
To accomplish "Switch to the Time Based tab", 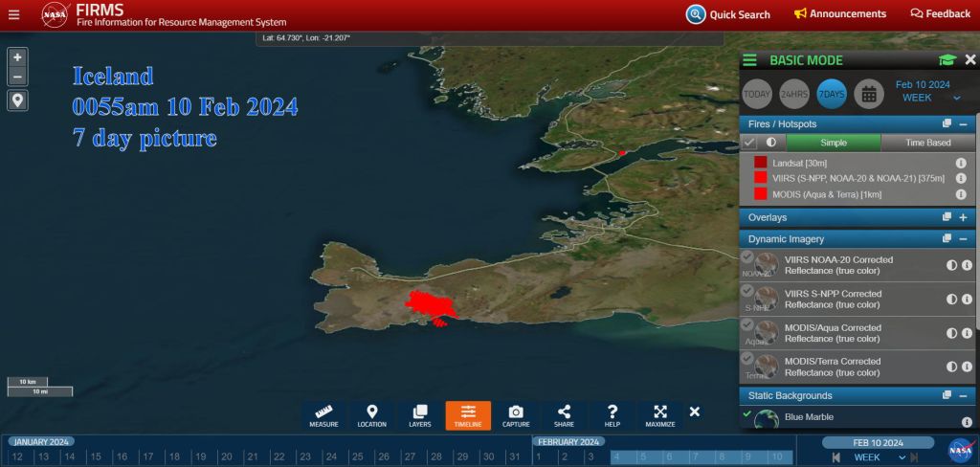I will click(927, 143).
